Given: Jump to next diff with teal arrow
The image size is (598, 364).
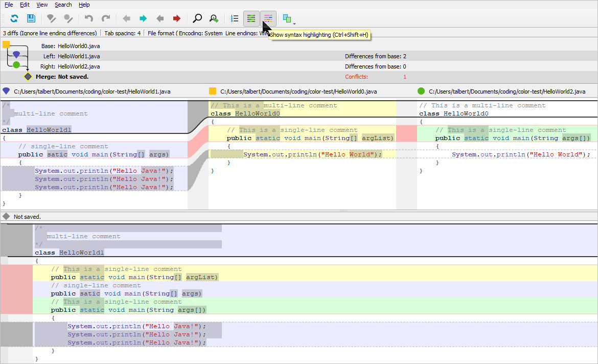Looking at the screenshot, I should (143, 18).
